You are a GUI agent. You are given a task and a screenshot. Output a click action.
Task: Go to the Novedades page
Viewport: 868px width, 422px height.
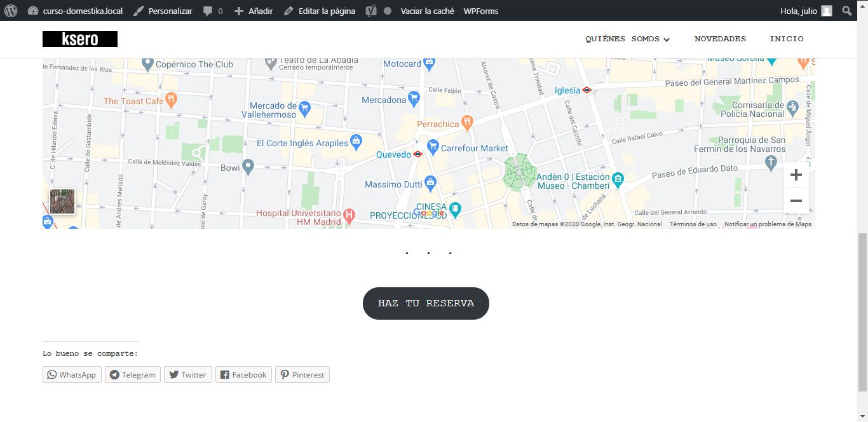tap(720, 39)
